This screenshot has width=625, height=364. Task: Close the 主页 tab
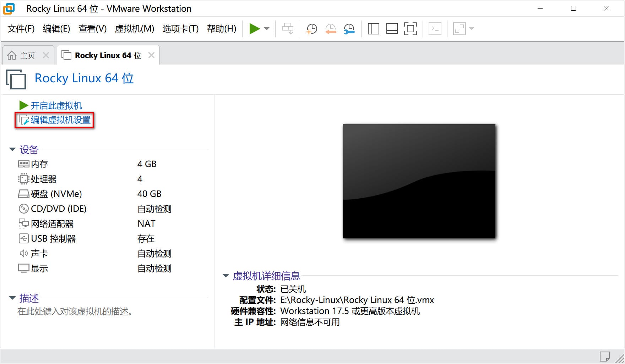click(x=46, y=55)
